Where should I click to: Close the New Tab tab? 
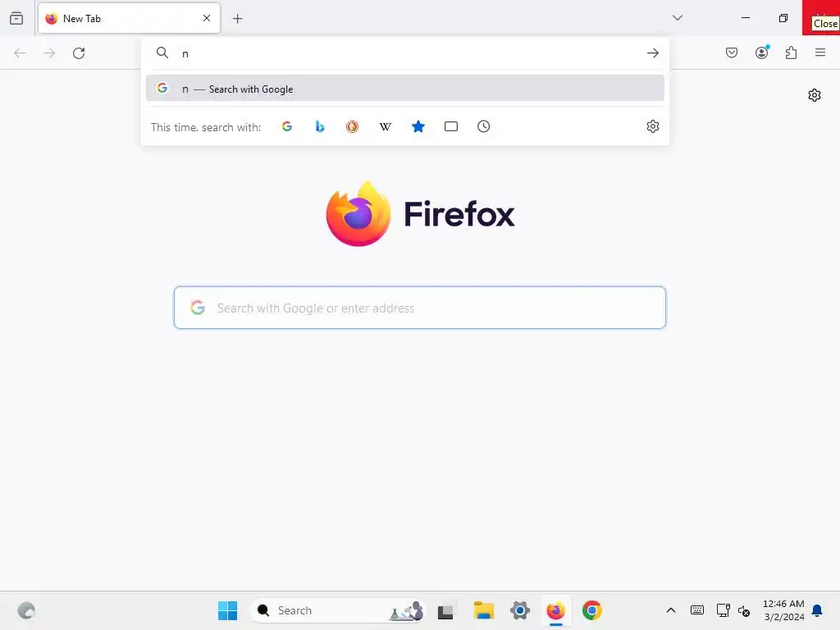tap(206, 18)
